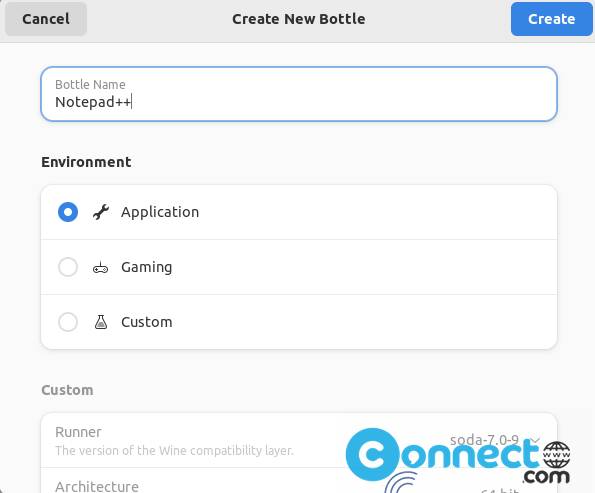The image size is (595, 493).
Task: Select the Gaming environment radio button
Action: click(x=68, y=267)
